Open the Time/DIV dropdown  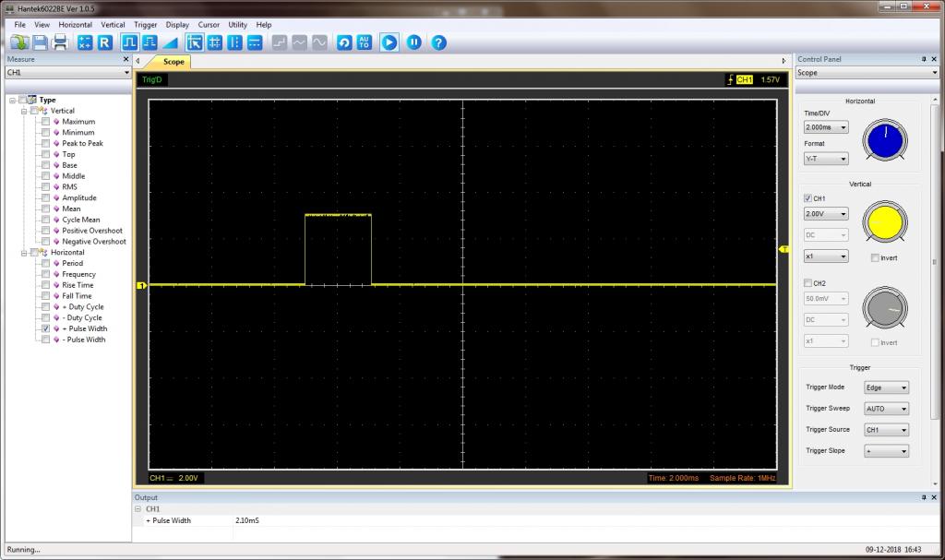click(825, 127)
